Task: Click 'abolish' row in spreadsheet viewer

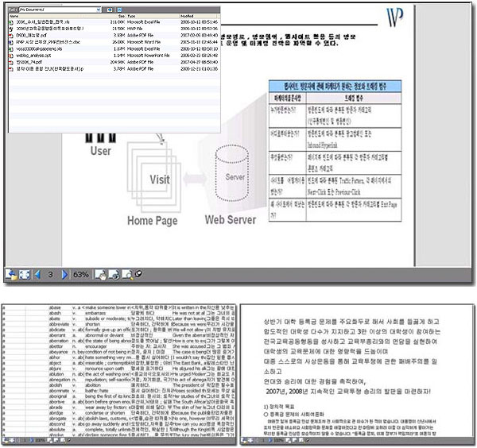Action: [118, 385]
